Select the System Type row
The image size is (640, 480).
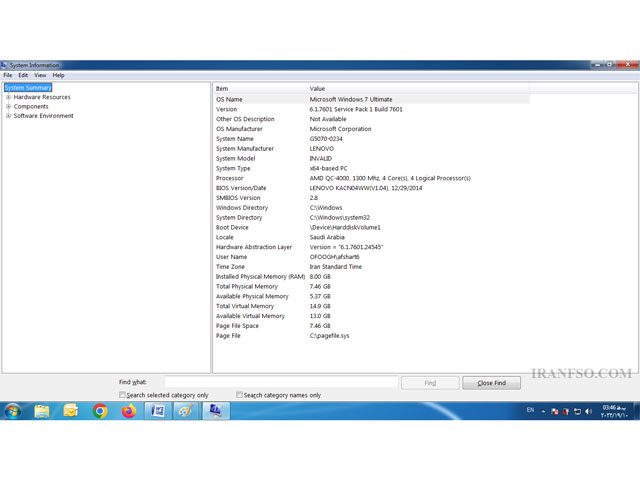point(371,168)
